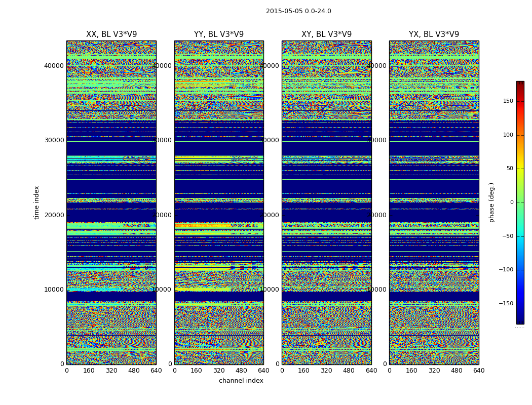Select the XX, BL V3*V9 subplot title
This screenshot has width=532, height=405.
coord(111,34)
